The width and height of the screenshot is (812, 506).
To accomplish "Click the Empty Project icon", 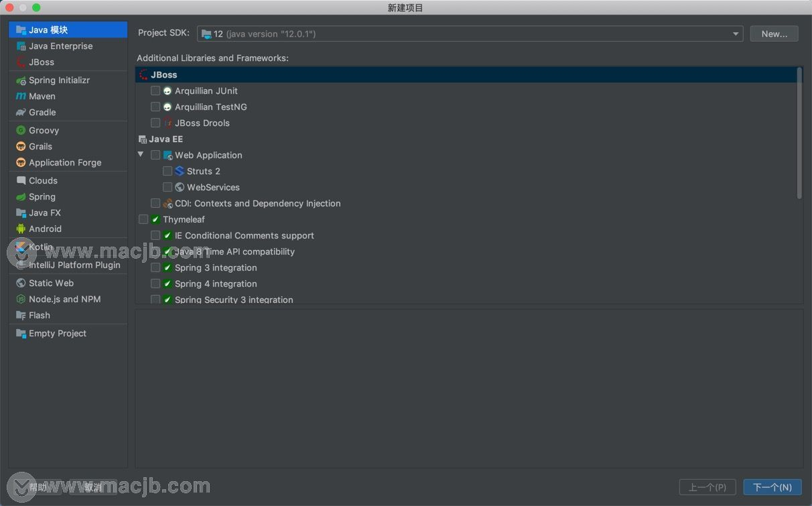I will (21, 333).
